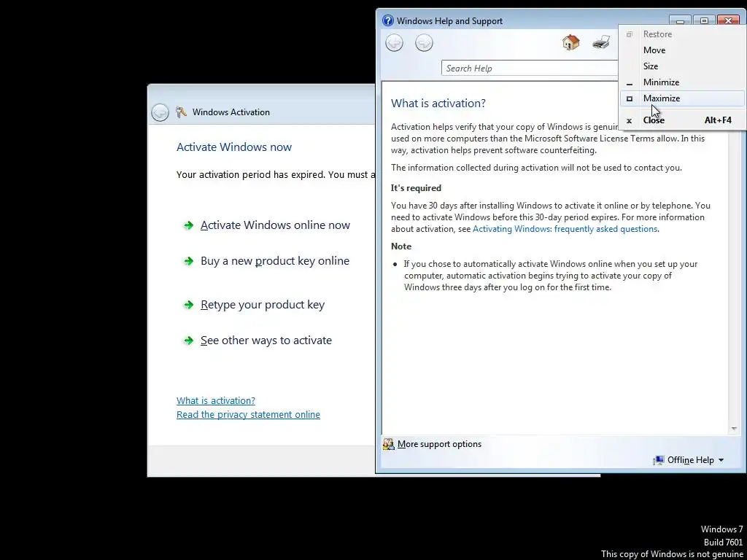
Task: Click the keys icon beside Windows Activation title
Action: (181, 112)
